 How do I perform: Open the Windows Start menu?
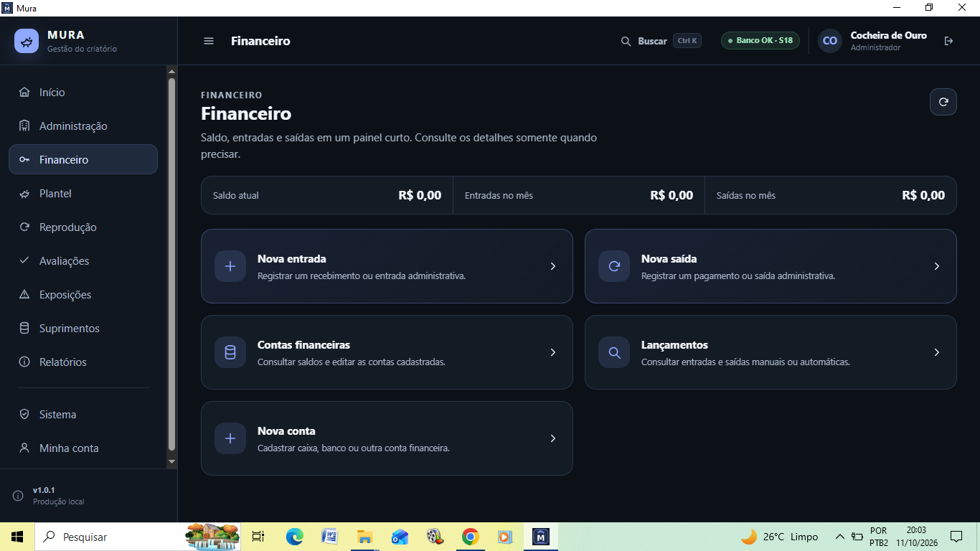[17, 537]
